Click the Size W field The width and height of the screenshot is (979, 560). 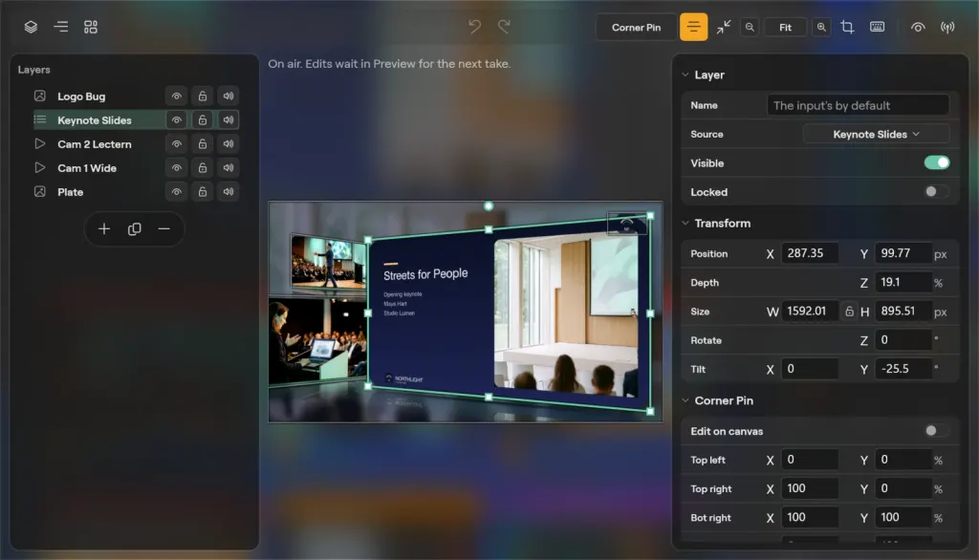(810, 311)
